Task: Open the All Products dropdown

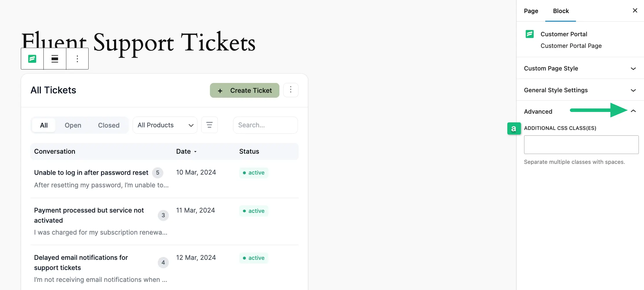Action: coord(165,125)
